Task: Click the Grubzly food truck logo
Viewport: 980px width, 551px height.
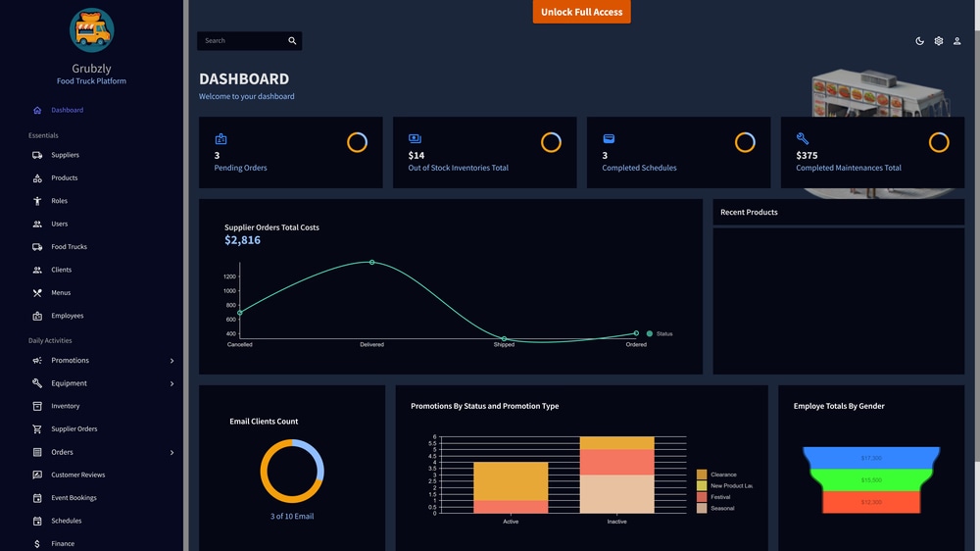Action: [x=91, y=29]
